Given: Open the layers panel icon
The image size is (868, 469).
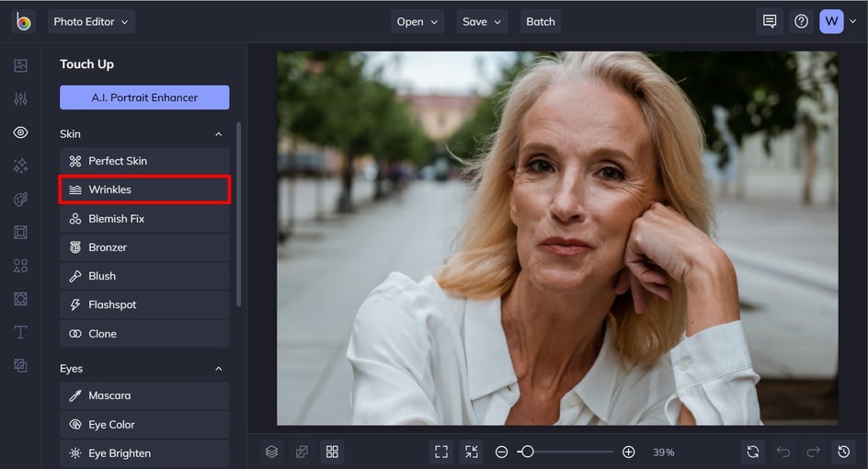Looking at the screenshot, I should (x=272, y=452).
